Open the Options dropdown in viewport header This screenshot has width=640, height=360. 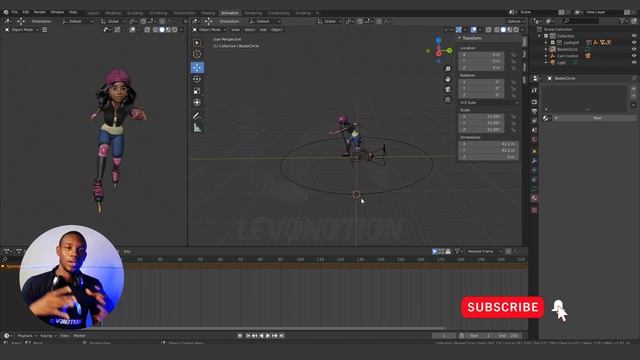[515, 21]
